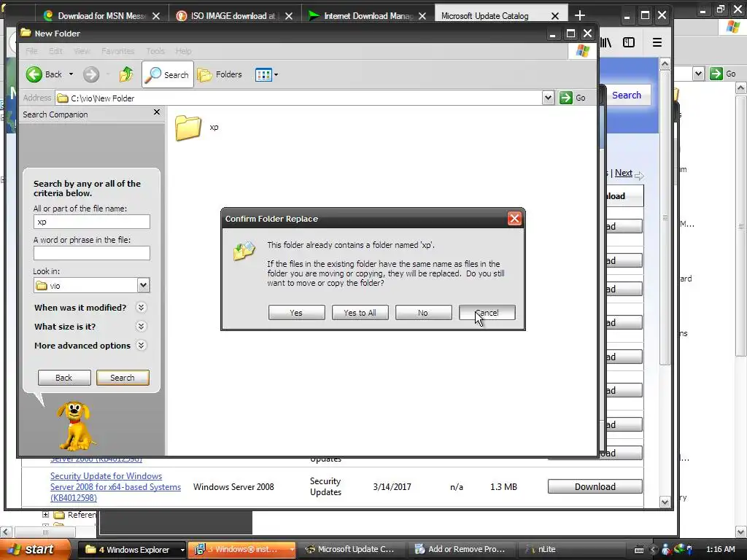Click the Next link in Update Catalog
Screen dimensions: 747x560
pyautogui.click(x=623, y=173)
